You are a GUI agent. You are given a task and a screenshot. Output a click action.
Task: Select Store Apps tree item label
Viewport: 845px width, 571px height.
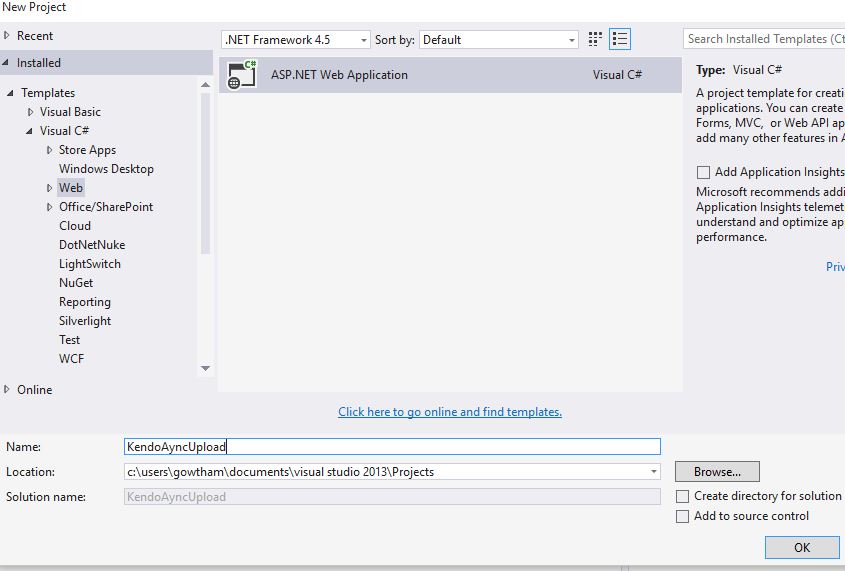click(x=87, y=150)
